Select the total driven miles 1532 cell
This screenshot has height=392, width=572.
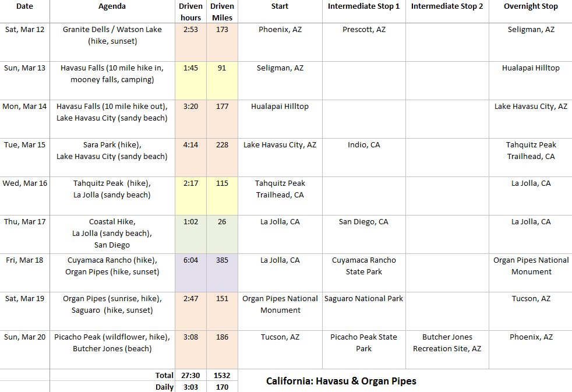click(222, 375)
